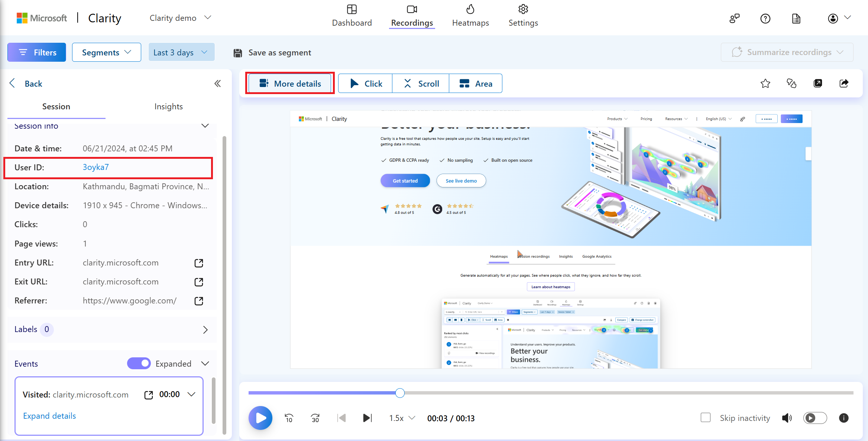Open the Clarity demo project dropdown
This screenshot has height=441, width=868.
tap(180, 18)
